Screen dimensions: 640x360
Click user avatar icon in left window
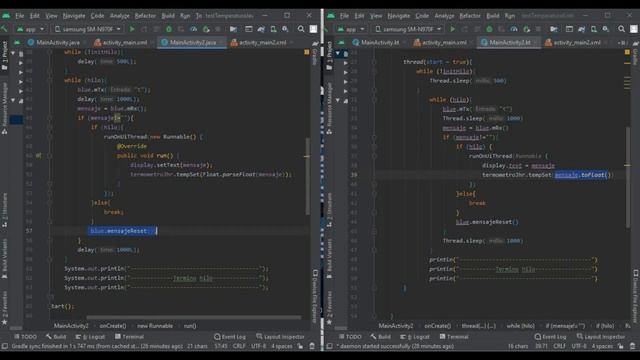(313, 29)
